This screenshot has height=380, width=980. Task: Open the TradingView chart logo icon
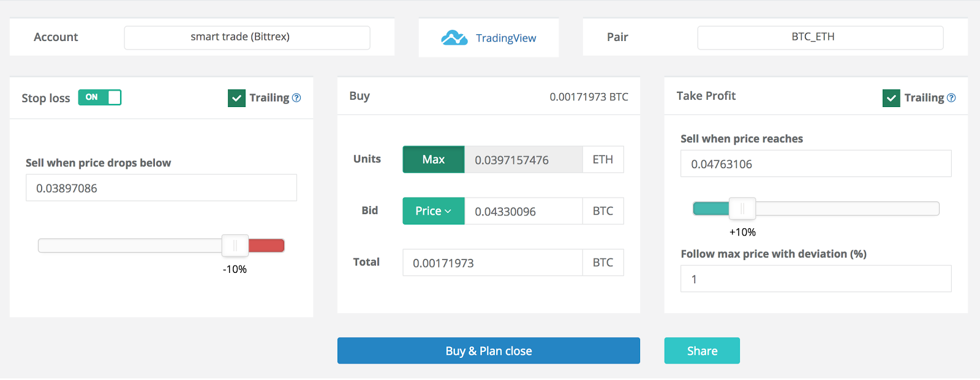(454, 38)
